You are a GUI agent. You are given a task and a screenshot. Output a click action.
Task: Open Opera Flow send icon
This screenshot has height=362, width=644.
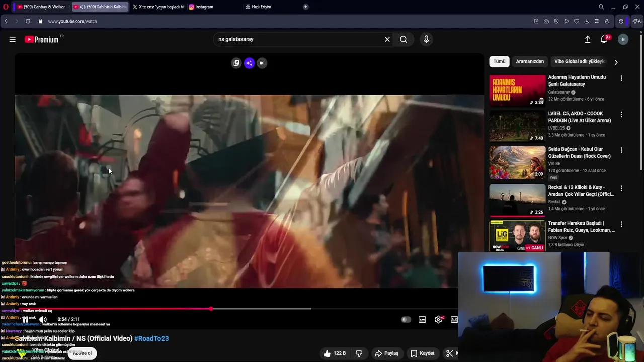[567, 21]
